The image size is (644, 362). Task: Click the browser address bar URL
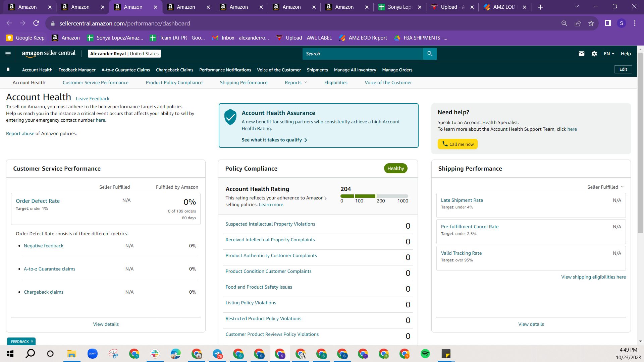(x=125, y=23)
